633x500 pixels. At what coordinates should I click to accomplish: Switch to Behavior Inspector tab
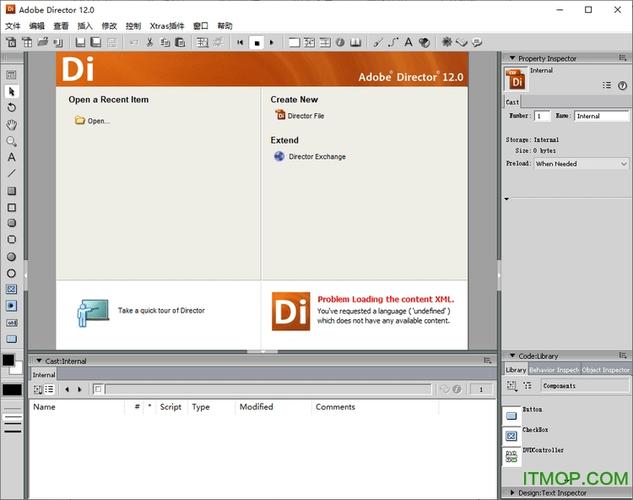click(554, 370)
